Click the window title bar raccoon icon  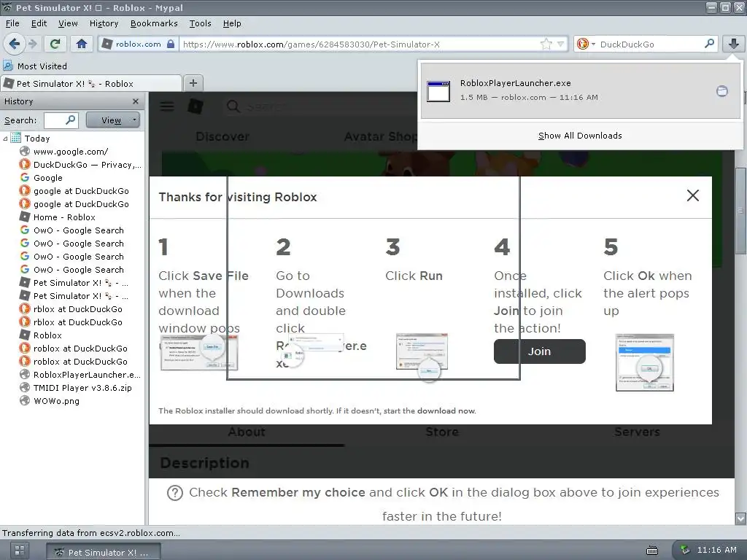click(7, 7)
